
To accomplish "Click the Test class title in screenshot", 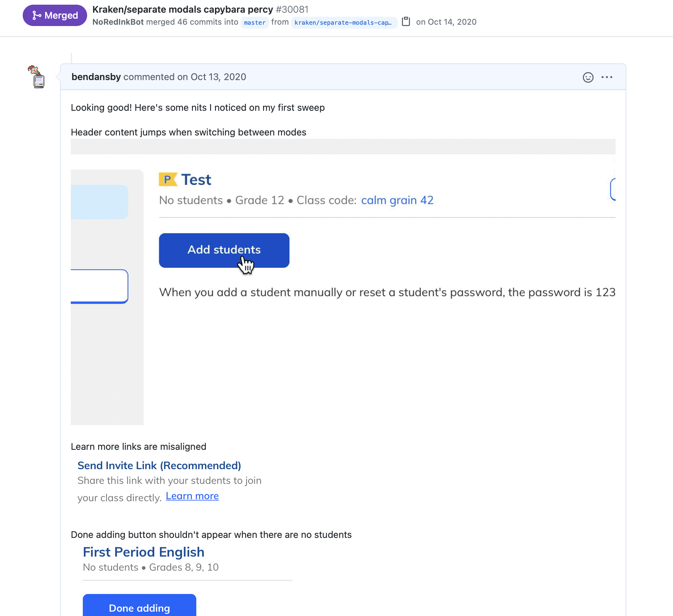I will click(196, 180).
